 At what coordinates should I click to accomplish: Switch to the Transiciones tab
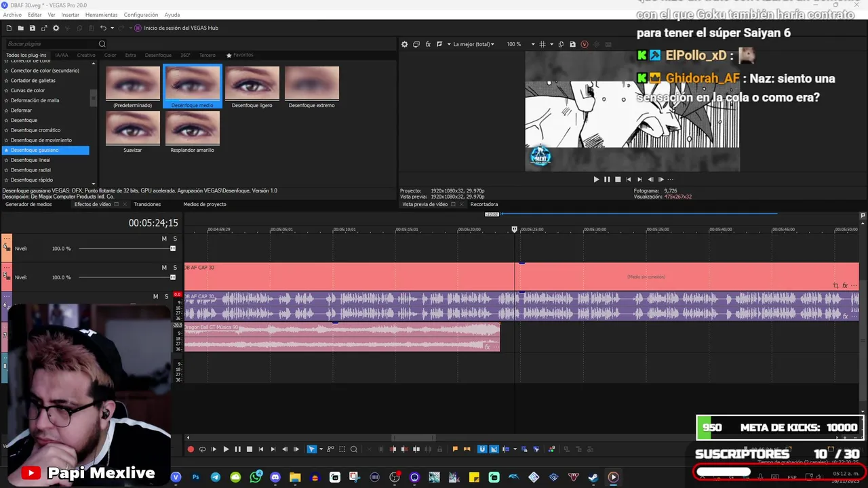(147, 204)
